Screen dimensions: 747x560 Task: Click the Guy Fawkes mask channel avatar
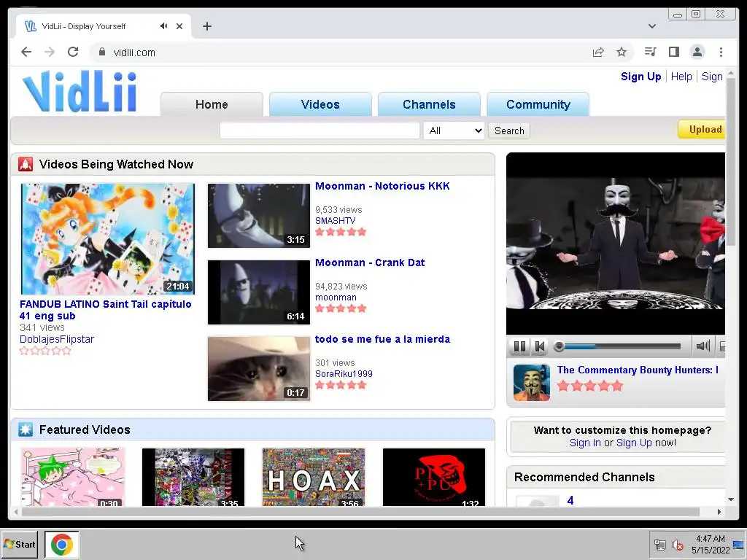(532, 382)
